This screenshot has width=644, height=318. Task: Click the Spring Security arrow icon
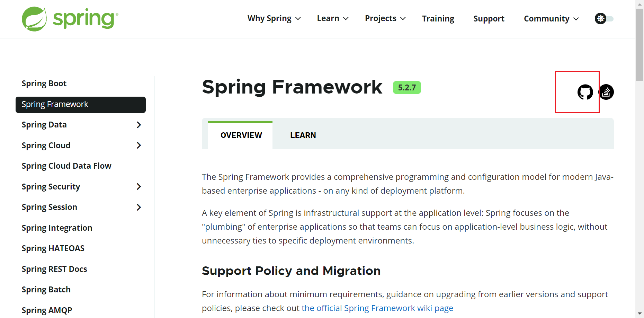click(139, 186)
